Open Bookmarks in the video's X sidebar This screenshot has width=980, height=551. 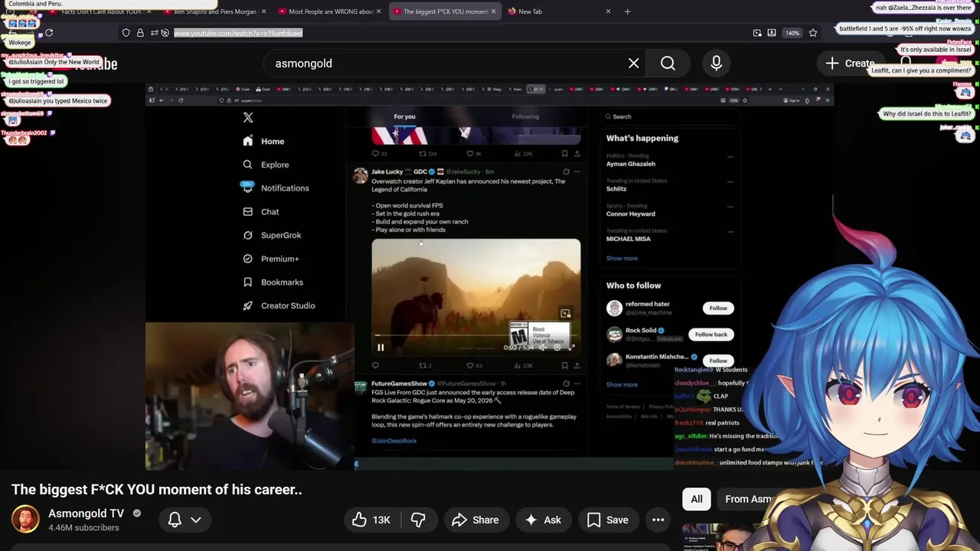click(273, 282)
